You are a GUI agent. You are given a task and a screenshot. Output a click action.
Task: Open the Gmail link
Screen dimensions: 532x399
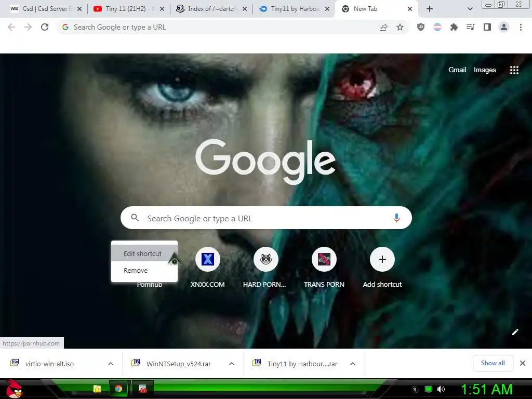(457, 70)
